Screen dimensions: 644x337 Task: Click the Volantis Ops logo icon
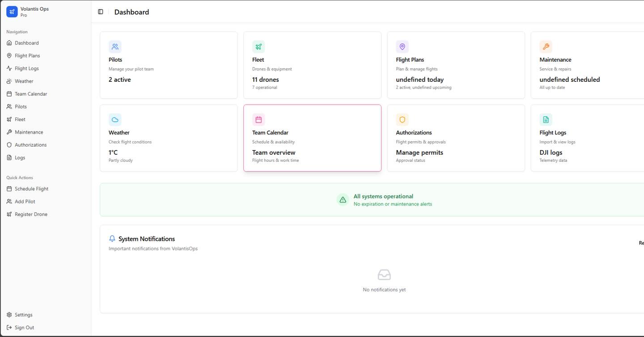click(12, 12)
